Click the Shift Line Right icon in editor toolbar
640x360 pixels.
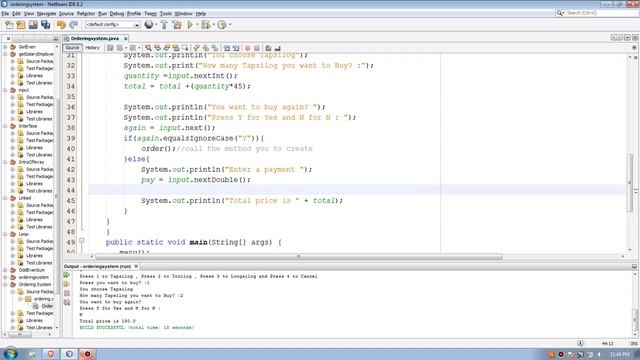236,48
